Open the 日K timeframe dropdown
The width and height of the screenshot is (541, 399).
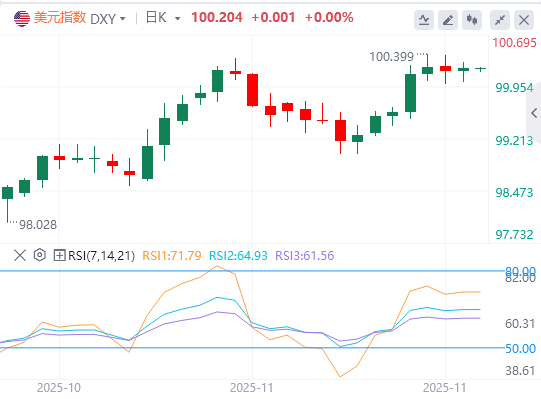click(x=163, y=18)
